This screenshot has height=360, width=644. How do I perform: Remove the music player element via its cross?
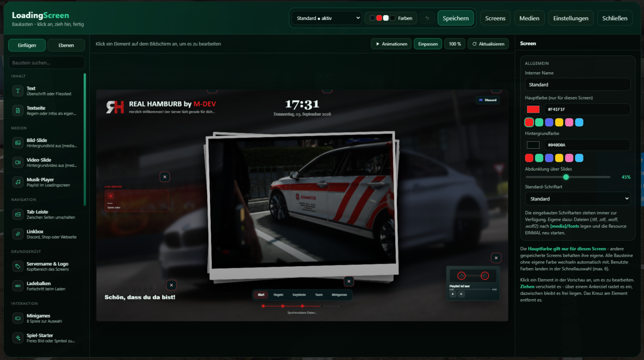point(496,258)
